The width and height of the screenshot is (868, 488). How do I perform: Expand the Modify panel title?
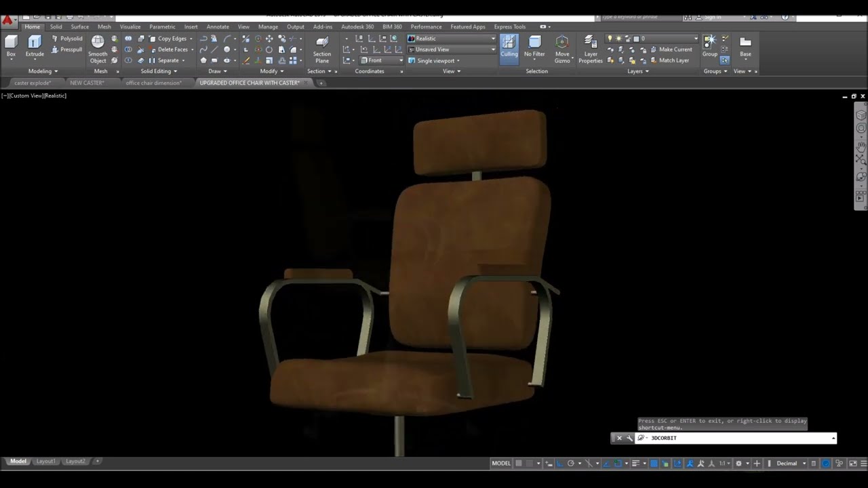pos(271,71)
